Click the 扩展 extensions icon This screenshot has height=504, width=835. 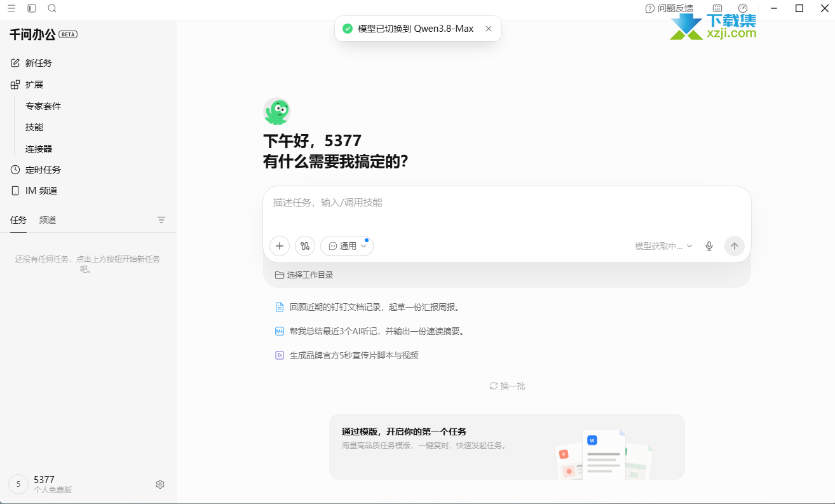pyautogui.click(x=15, y=85)
